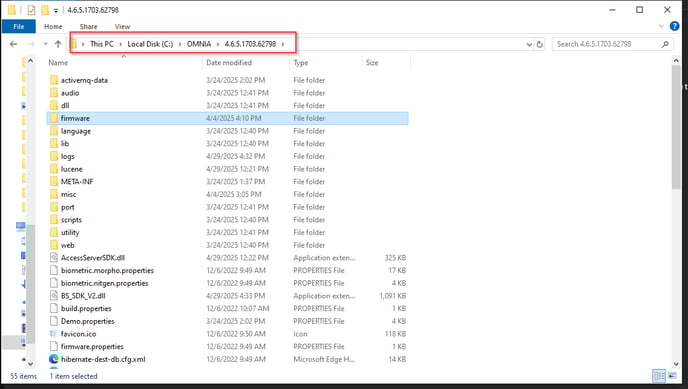This screenshot has height=389, width=688.
Task: Expand the ribbon with chevron
Action: point(661,26)
